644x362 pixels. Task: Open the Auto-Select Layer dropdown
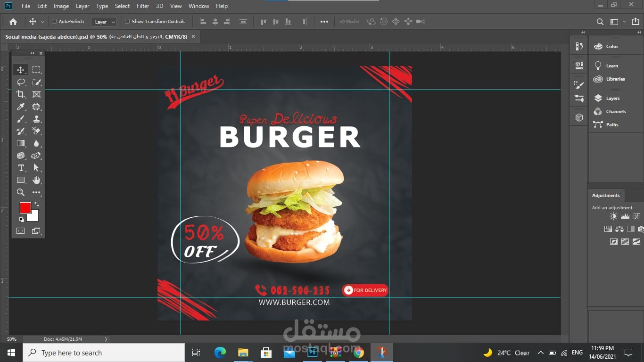(104, 22)
